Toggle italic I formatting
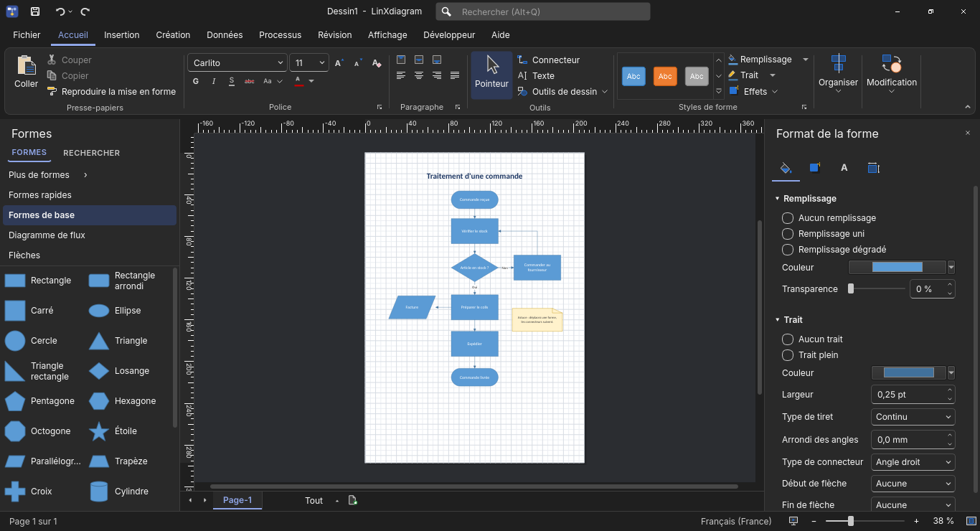Viewport: 980px width, 531px height. (x=214, y=81)
